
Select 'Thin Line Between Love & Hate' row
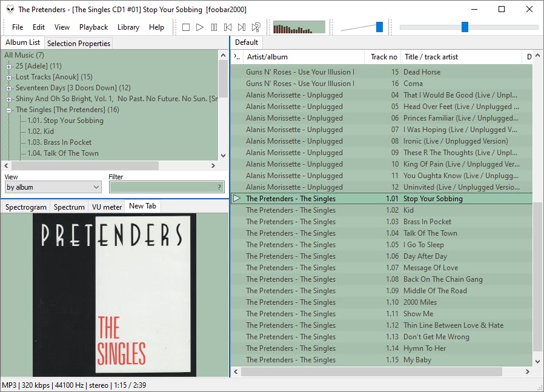[382, 325]
